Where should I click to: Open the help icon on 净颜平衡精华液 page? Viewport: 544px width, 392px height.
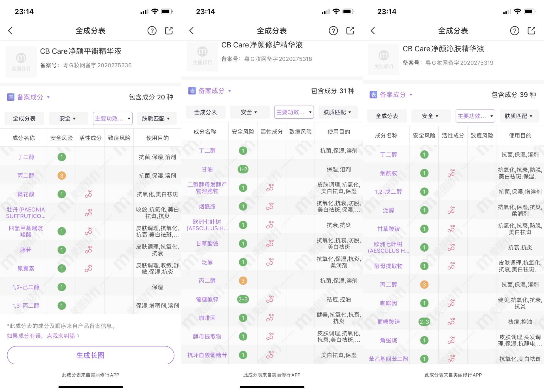[152, 31]
